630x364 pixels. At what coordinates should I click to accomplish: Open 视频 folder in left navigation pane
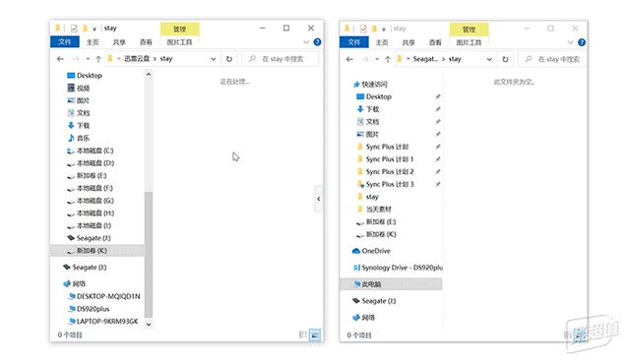(79, 88)
